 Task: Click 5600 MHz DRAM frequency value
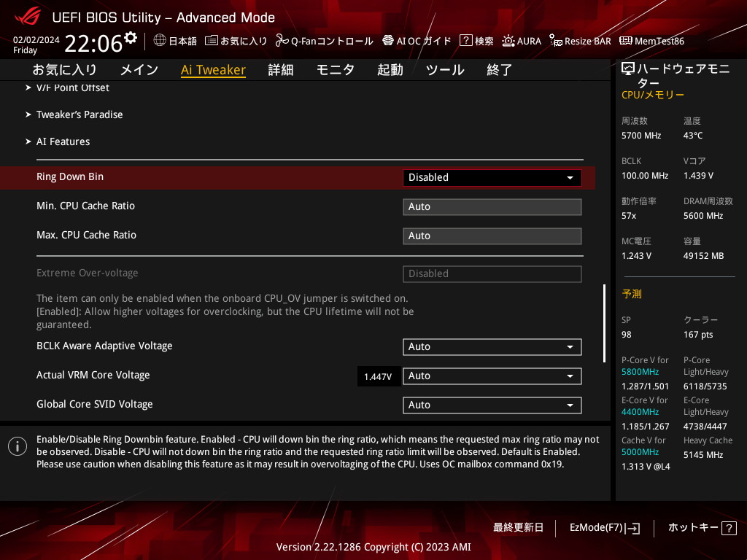point(703,216)
